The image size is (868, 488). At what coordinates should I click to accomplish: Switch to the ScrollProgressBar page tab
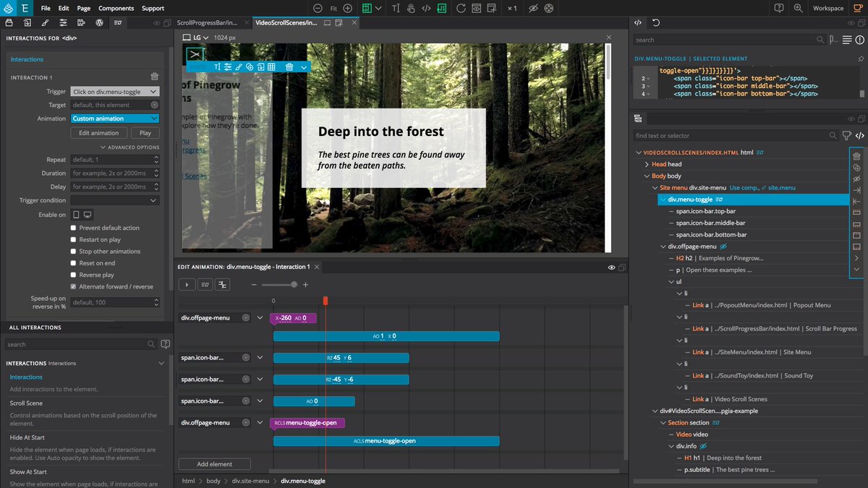click(208, 22)
